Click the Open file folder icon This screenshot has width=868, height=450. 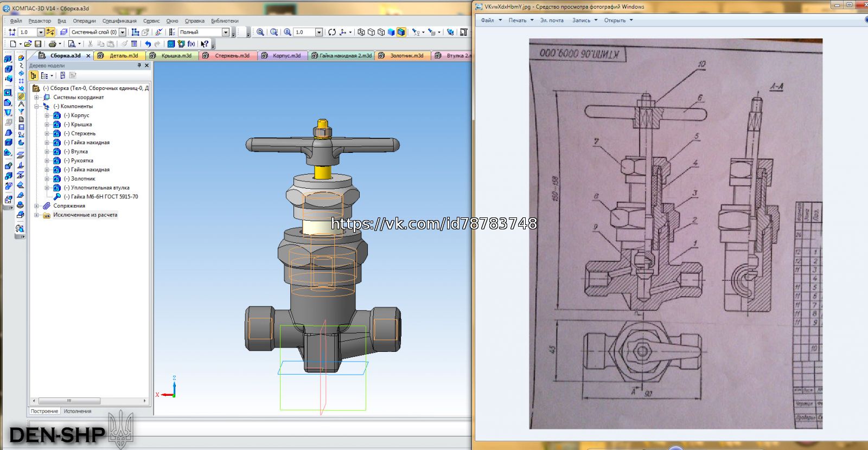coord(28,44)
